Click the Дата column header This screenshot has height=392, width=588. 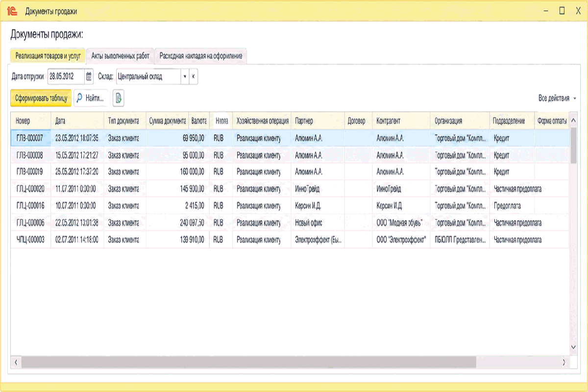(x=77, y=121)
